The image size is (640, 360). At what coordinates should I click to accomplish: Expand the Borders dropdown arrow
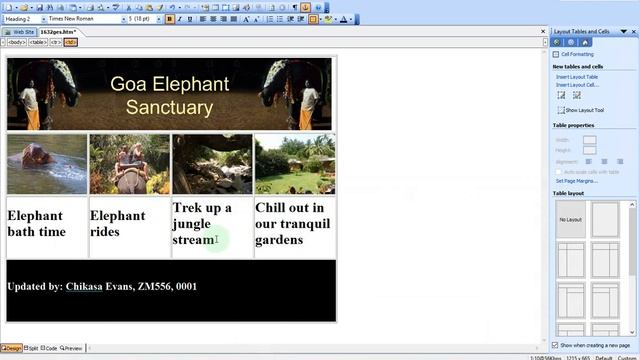point(321,19)
